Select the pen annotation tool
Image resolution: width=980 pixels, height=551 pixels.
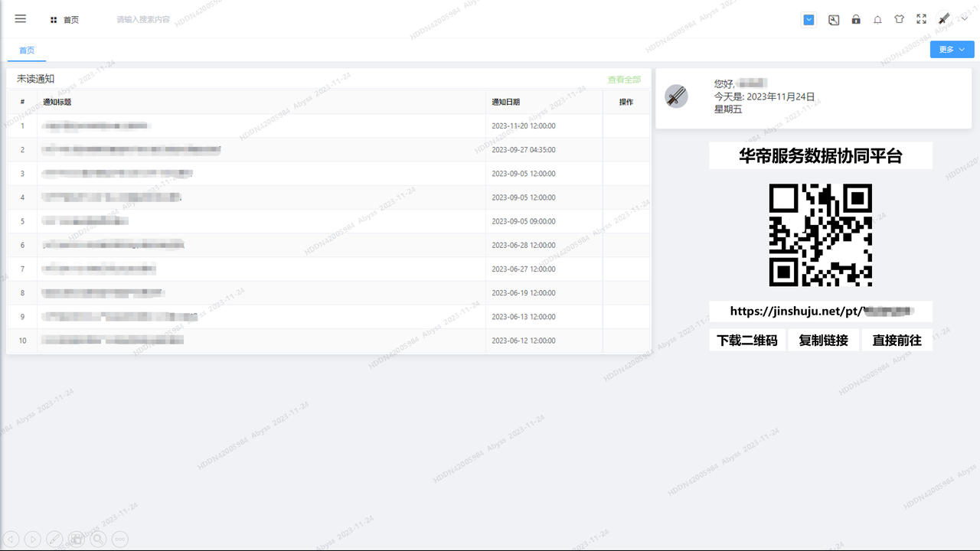(55, 539)
